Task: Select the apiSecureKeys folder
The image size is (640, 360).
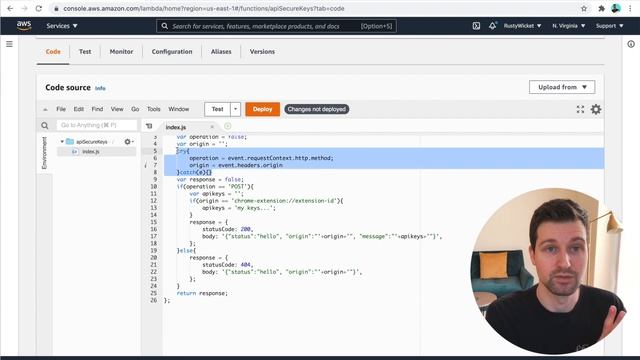Action: (91, 142)
